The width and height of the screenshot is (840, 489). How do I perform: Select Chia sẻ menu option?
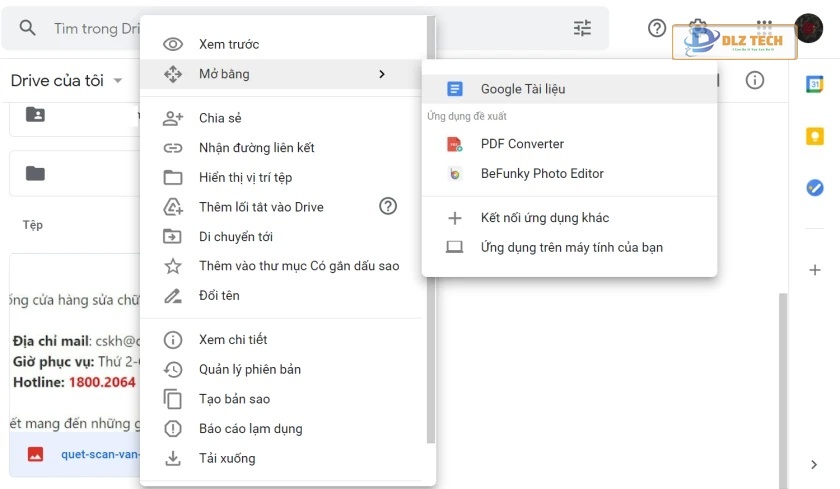[220, 118]
